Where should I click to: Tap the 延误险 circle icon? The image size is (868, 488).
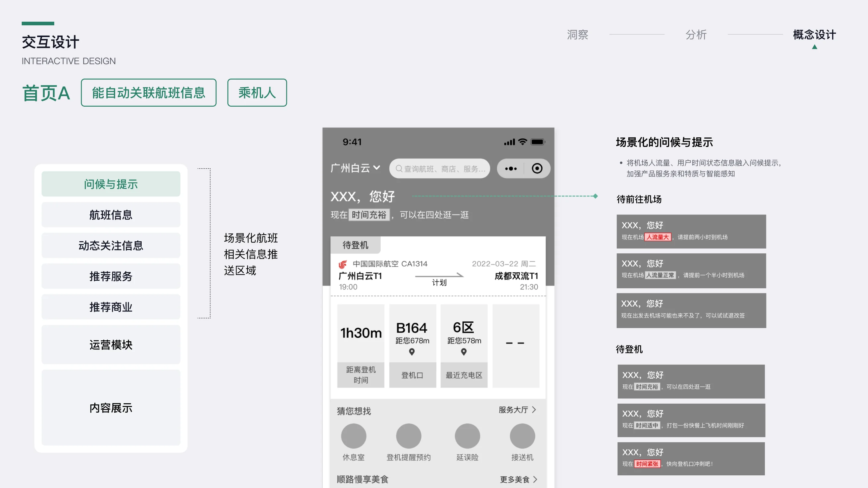pyautogui.click(x=467, y=436)
